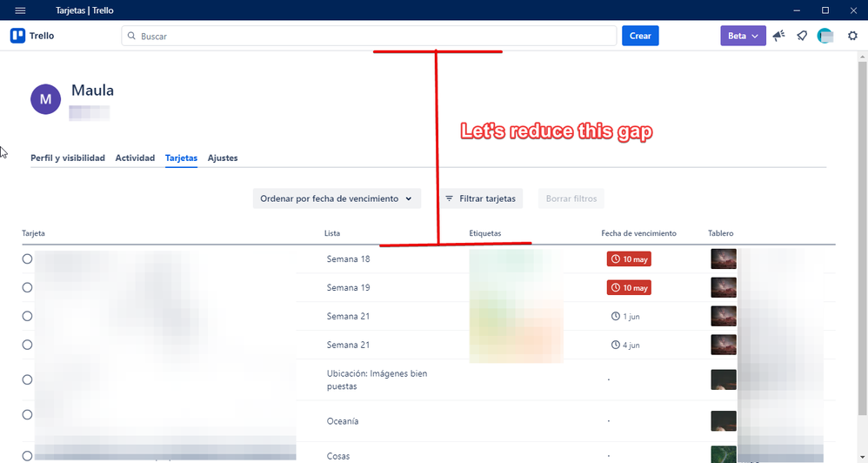Viewport: 868px width, 463px height.
Task: Click the Tarjeta column header
Action: point(33,233)
